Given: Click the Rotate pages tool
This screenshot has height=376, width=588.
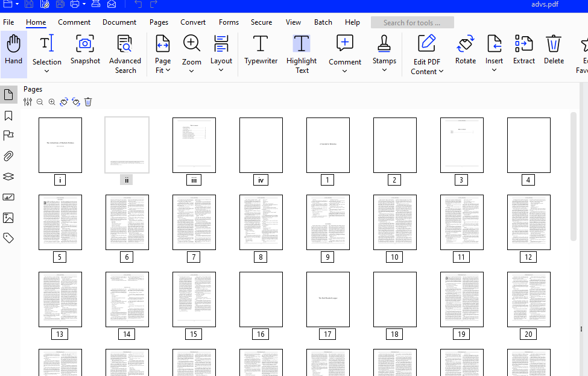Looking at the screenshot, I should pos(466,49).
